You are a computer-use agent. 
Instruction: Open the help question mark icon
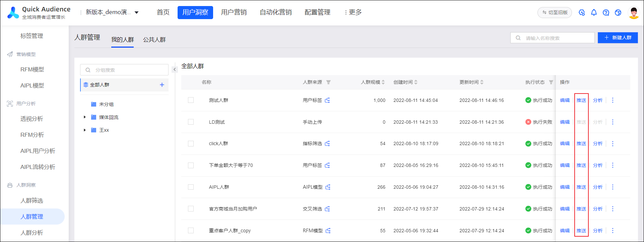pos(606,12)
